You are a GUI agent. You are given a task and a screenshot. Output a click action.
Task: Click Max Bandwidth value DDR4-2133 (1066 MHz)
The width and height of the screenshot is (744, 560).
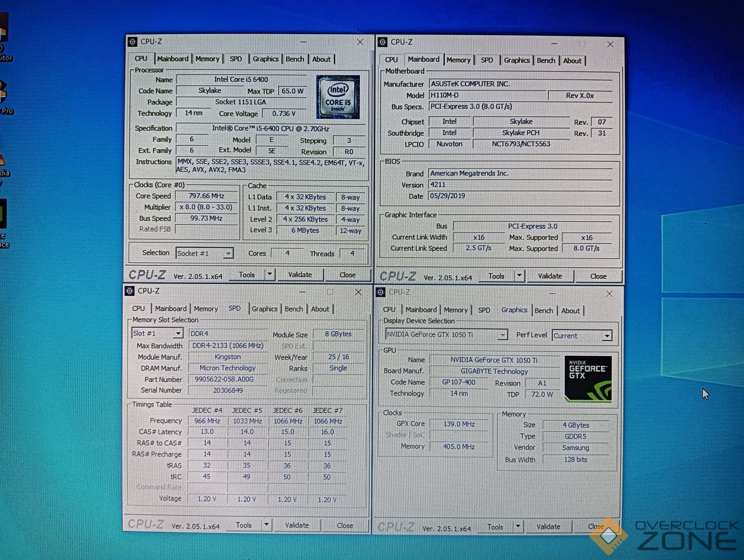(228, 346)
